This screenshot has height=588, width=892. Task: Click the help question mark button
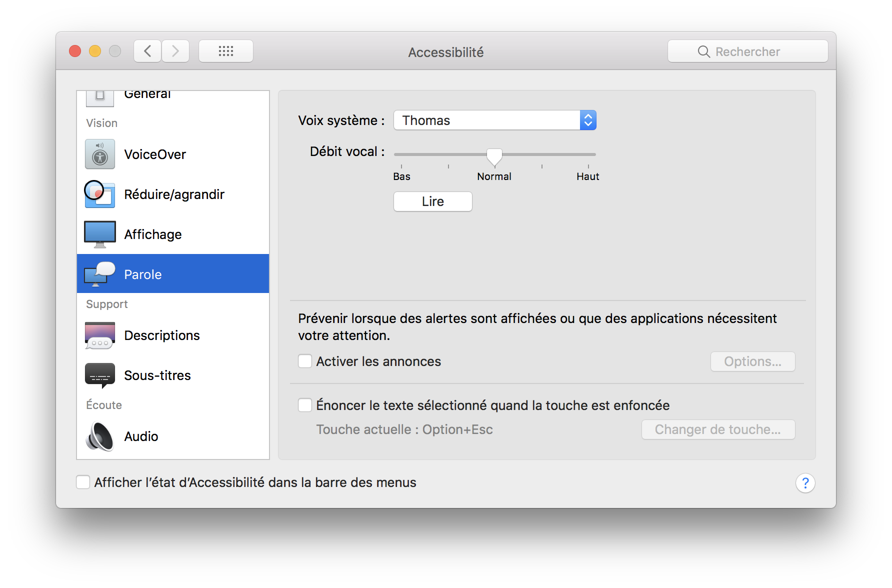[805, 482]
